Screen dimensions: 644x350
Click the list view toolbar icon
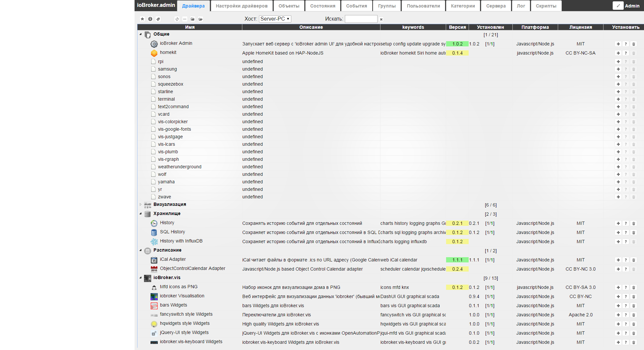tap(185, 19)
